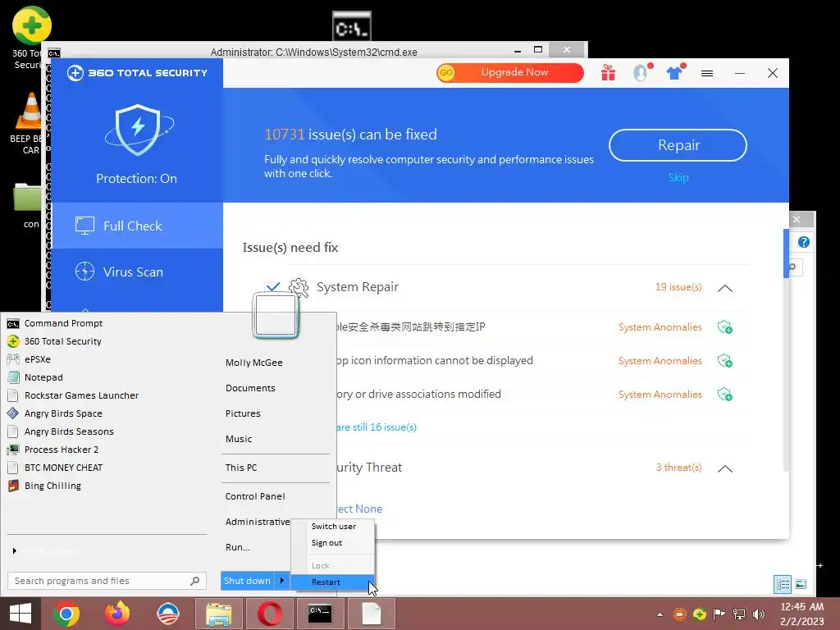Click the Select None link

(359, 509)
